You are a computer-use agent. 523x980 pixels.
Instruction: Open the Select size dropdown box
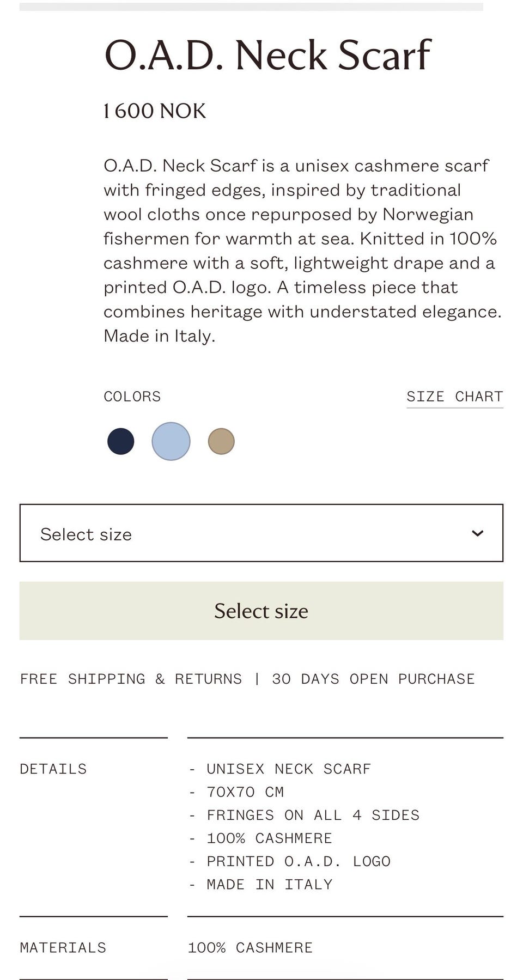click(x=261, y=533)
